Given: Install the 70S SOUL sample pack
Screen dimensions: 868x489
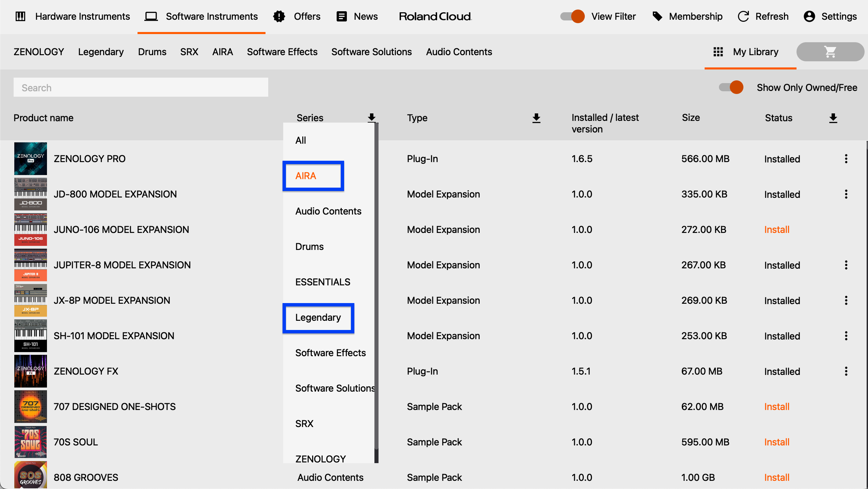Looking at the screenshot, I should tap(777, 442).
